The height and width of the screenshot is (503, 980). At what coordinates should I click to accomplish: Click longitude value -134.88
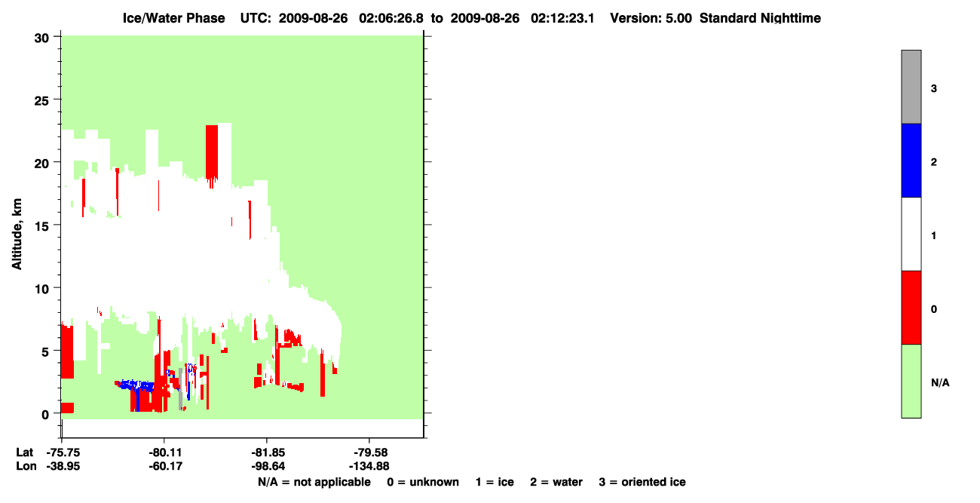coord(368,467)
